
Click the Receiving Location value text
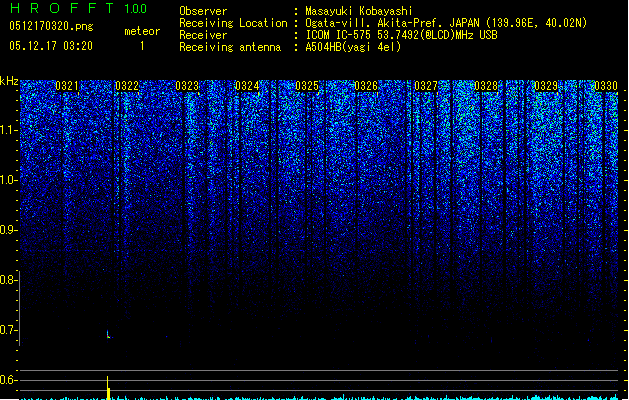click(446, 23)
